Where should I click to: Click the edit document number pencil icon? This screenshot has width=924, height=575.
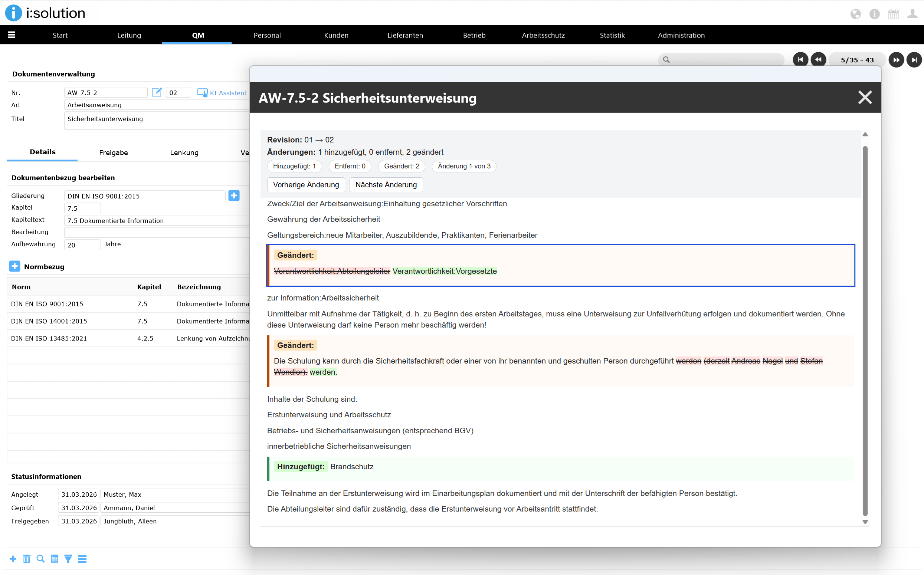(157, 92)
